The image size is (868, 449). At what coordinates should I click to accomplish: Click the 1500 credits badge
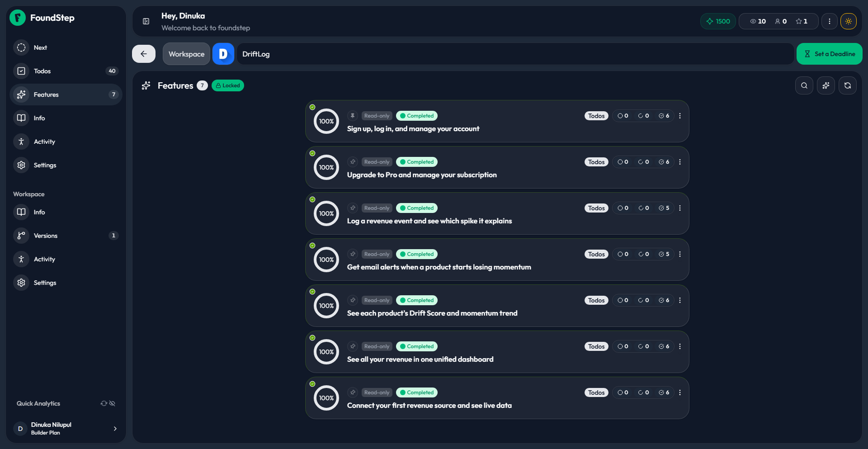click(718, 21)
